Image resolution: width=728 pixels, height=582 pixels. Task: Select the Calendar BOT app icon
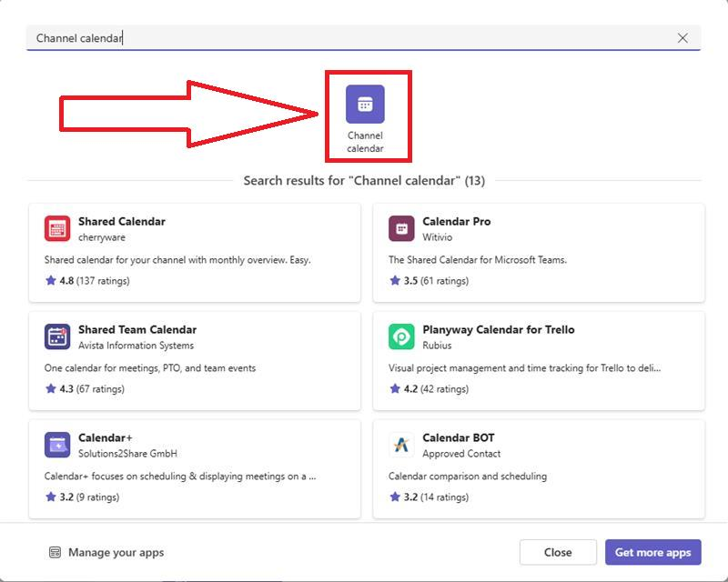pos(401,445)
